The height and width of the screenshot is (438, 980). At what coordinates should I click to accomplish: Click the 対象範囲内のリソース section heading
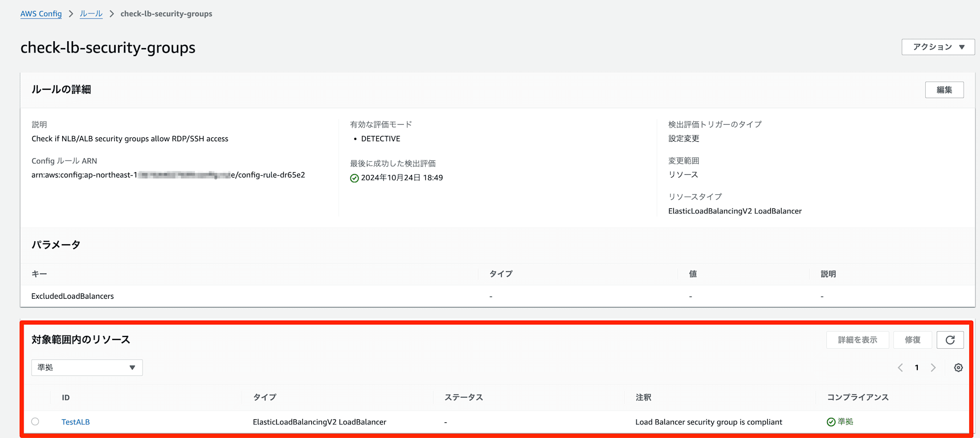click(x=81, y=339)
